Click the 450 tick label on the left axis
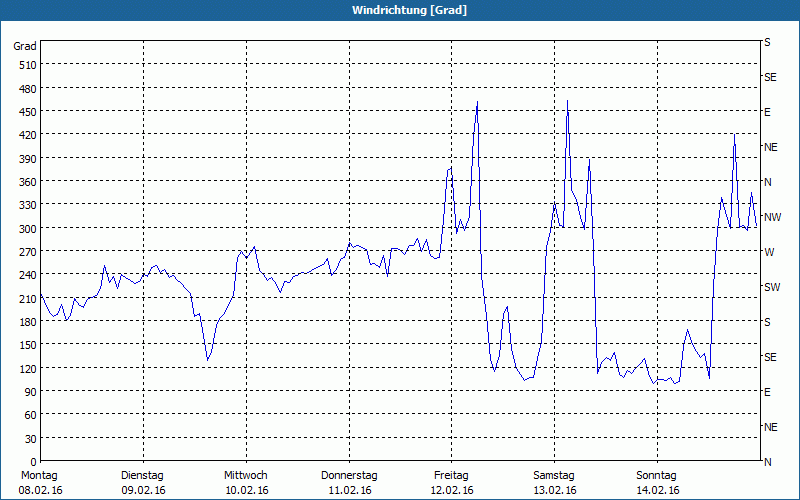The image size is (800, 500). tap(28, 112)
